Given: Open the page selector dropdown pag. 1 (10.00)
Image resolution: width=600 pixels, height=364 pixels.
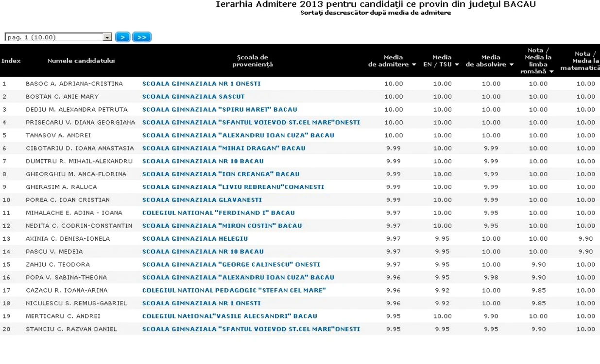Looking at the screenshot, I should (58, 37).
